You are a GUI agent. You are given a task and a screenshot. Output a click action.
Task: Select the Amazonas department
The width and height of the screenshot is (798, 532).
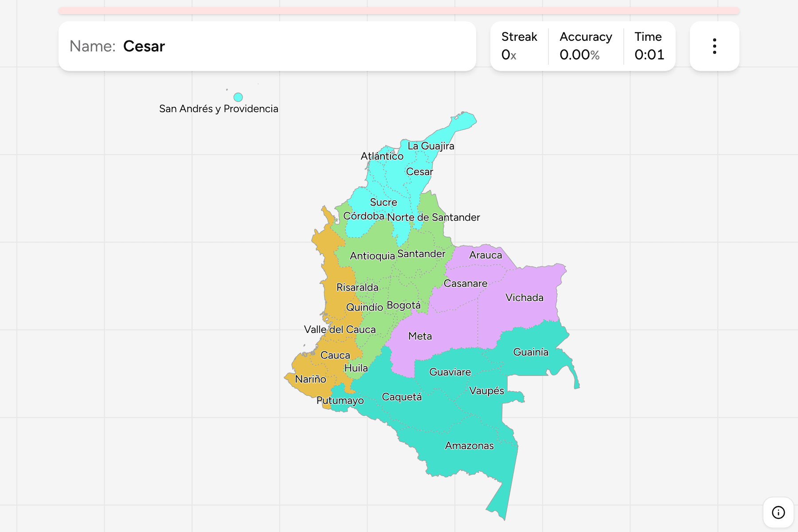click(469, 446)
